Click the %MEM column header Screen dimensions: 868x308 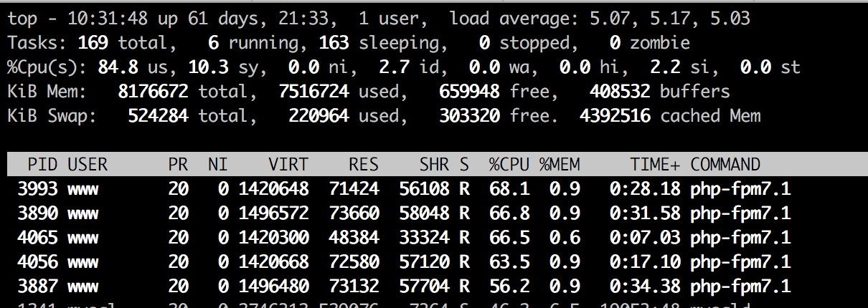point(560,165)
